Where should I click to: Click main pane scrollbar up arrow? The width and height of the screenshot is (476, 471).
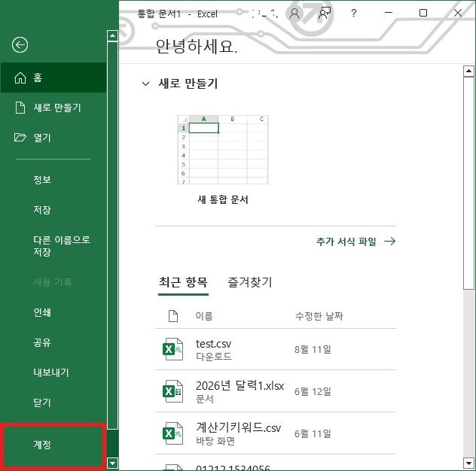[x=468, y=71]
